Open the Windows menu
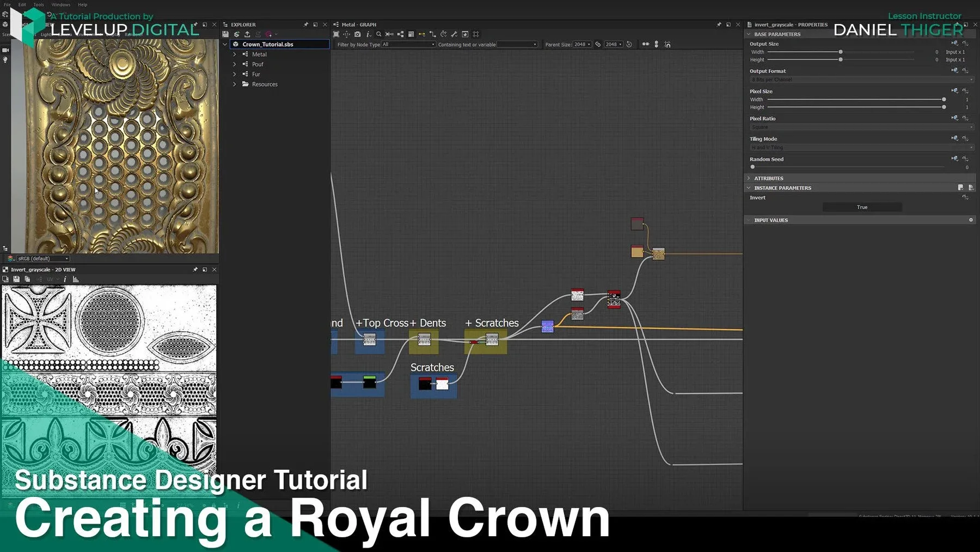980x552 pixels. (x=60, y=4)
